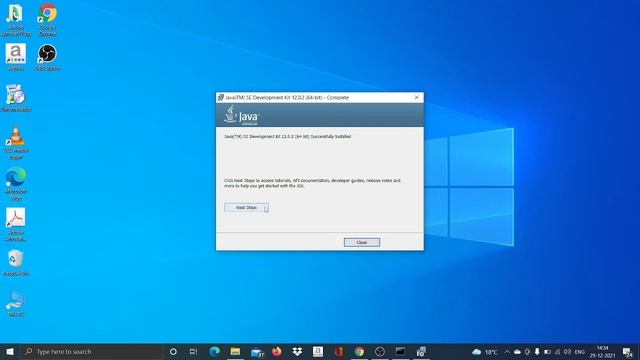Switch to Google Chrome on the taskbar
The width and height of the screenshot is (640, 360).
tap(359, 351)
